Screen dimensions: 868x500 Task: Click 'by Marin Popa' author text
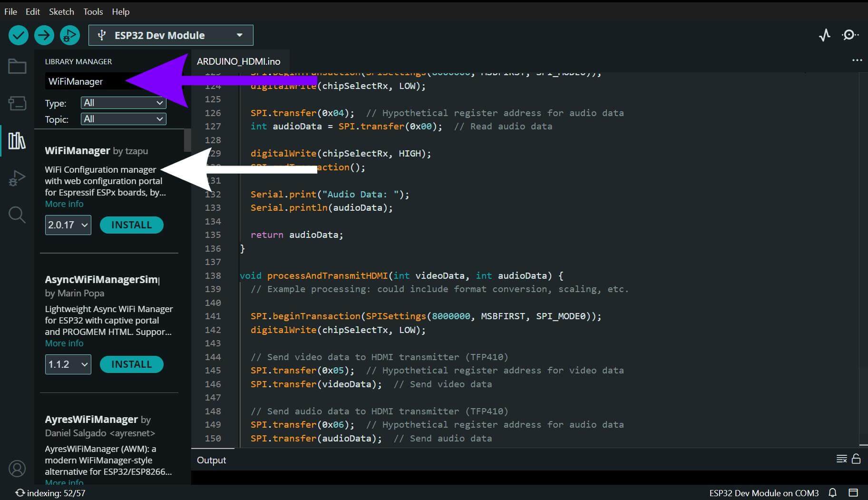[x=75, y=294]
